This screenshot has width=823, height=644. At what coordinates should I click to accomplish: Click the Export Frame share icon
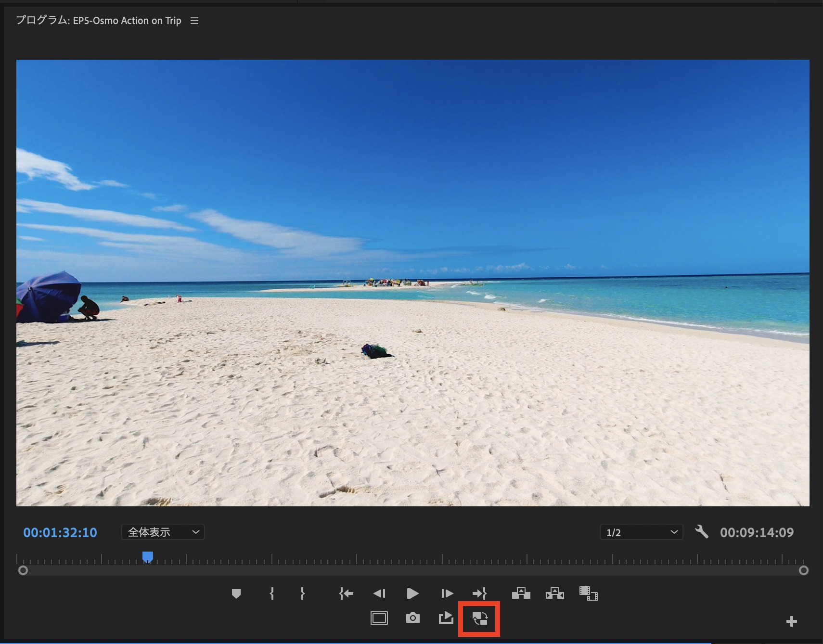446,618
